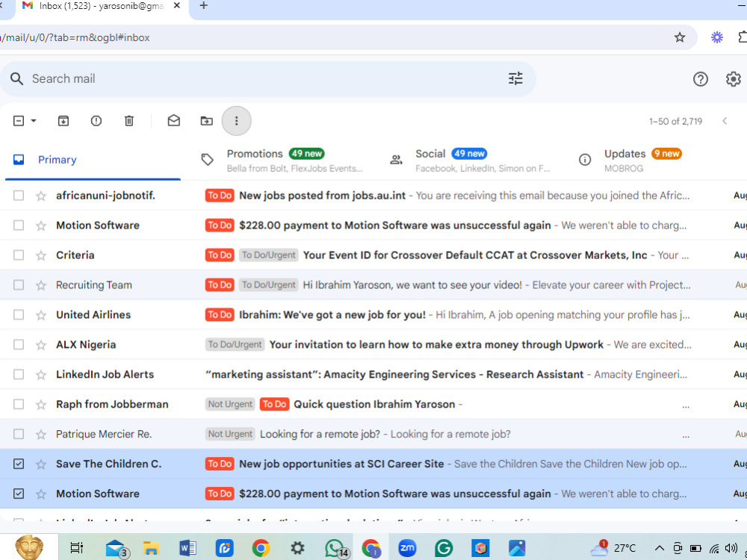Open the Wi-Fi network tray icon
The width and height of the screenshot is (747, 560).
[x=713, y=549]
